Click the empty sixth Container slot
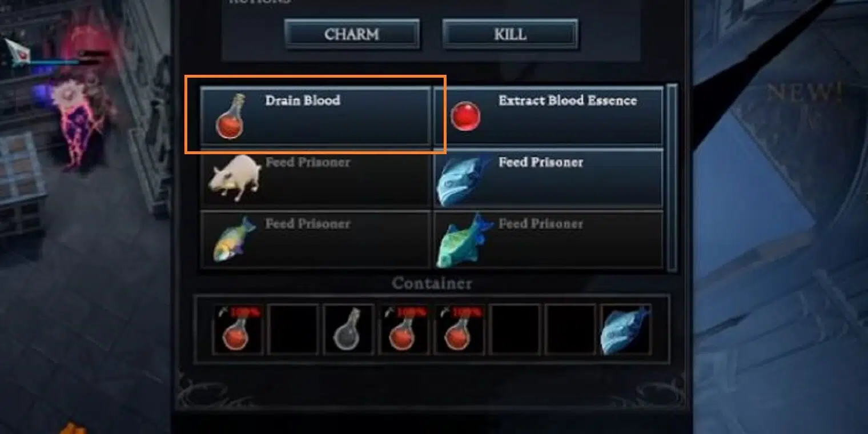This screenshot has height=434, width=868. point(515,329)
